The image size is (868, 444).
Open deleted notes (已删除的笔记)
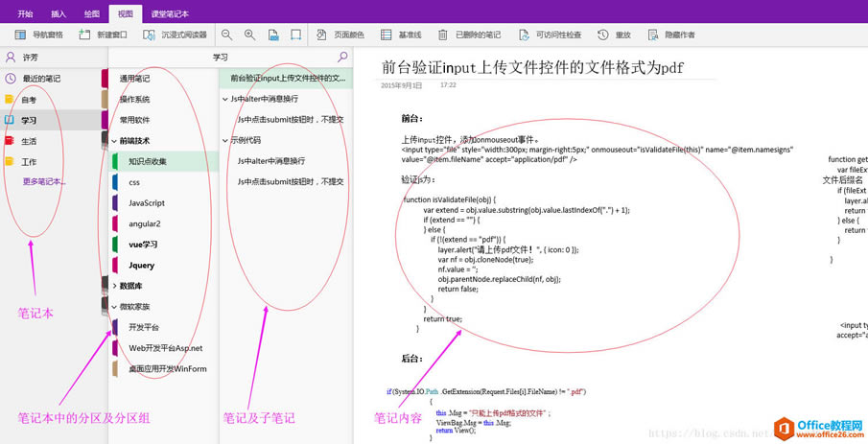pyautogui.click(x=469, y=35)
